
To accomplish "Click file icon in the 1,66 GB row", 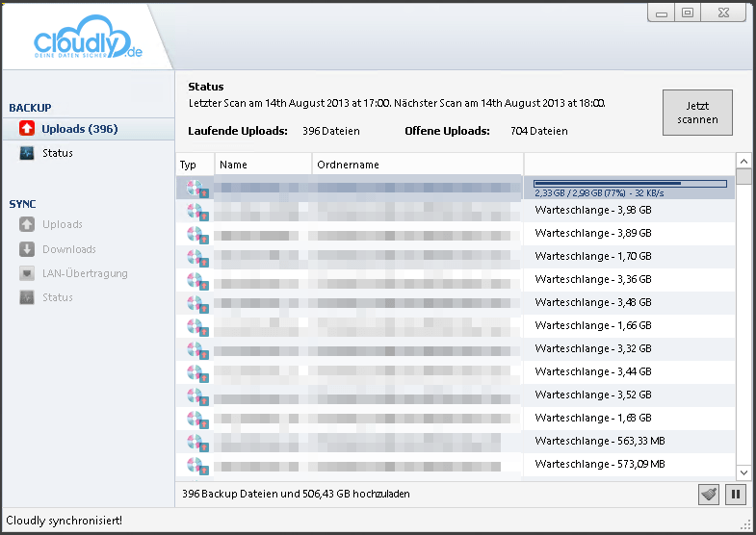I will 197,327.
